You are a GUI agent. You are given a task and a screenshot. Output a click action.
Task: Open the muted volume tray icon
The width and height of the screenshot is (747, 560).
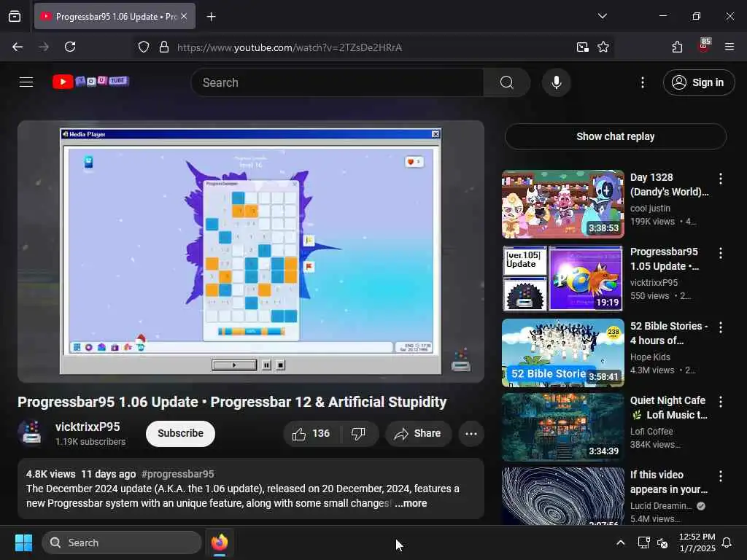pos(662,542)
